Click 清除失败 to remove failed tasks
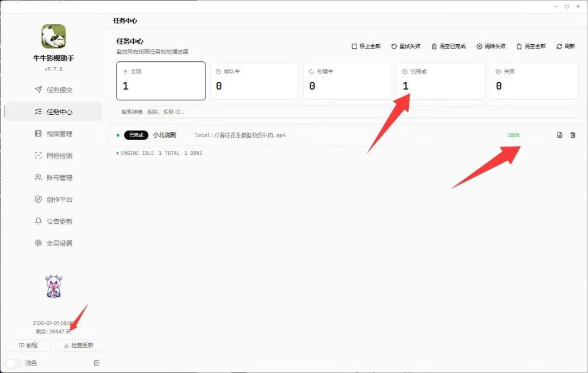The height and width of the screenshot is (373, 588). tap(491, 46)
